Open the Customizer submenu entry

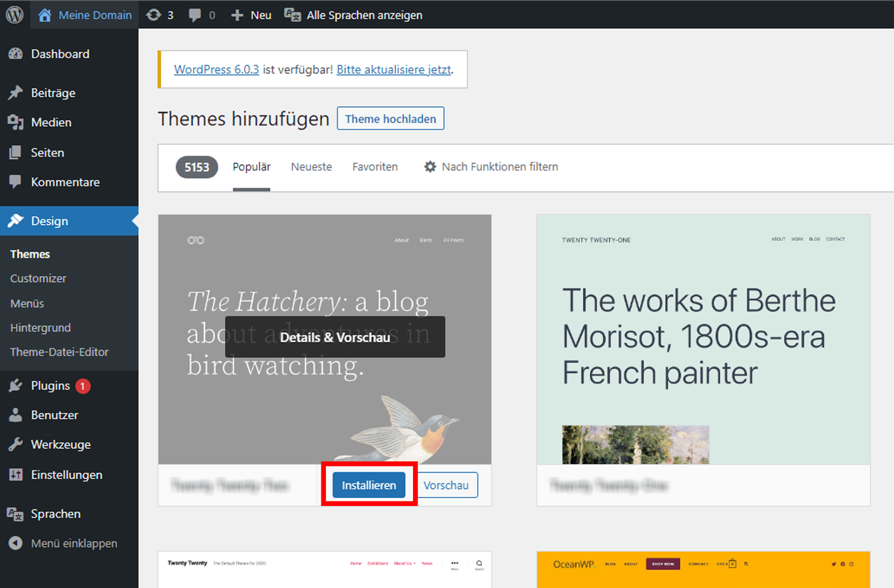[38, 279]
